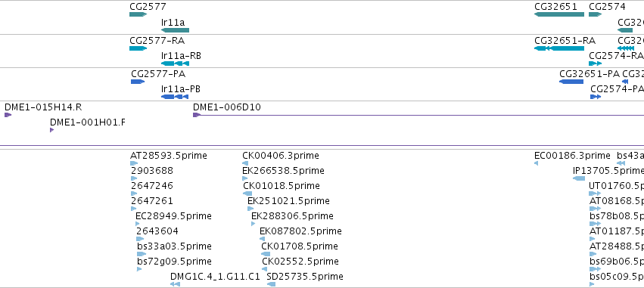This screenshot has height=288, width=644.
Task: Click the CG2574 label text
Action: (x=607, y=7)
